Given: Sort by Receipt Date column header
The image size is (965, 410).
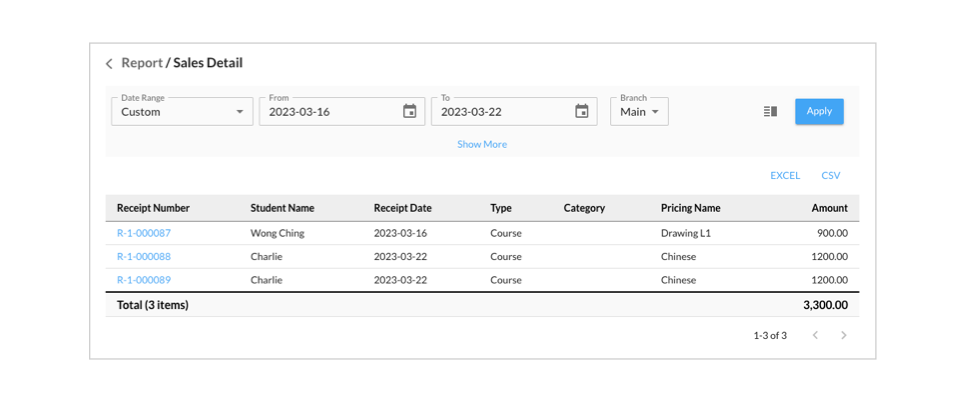Looking at the screenshot, I should (x=402, y=208).
